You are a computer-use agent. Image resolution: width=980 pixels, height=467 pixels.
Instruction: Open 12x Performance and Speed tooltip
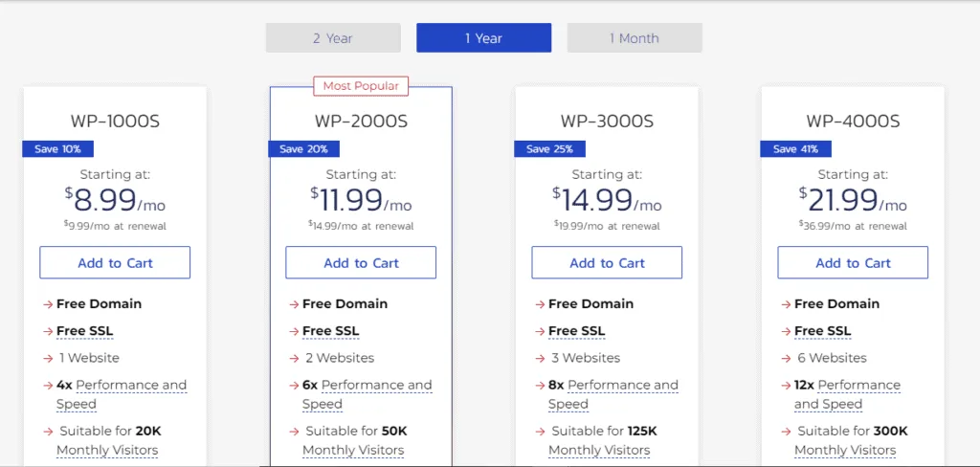pyautogui.click(x=848, y=394)
